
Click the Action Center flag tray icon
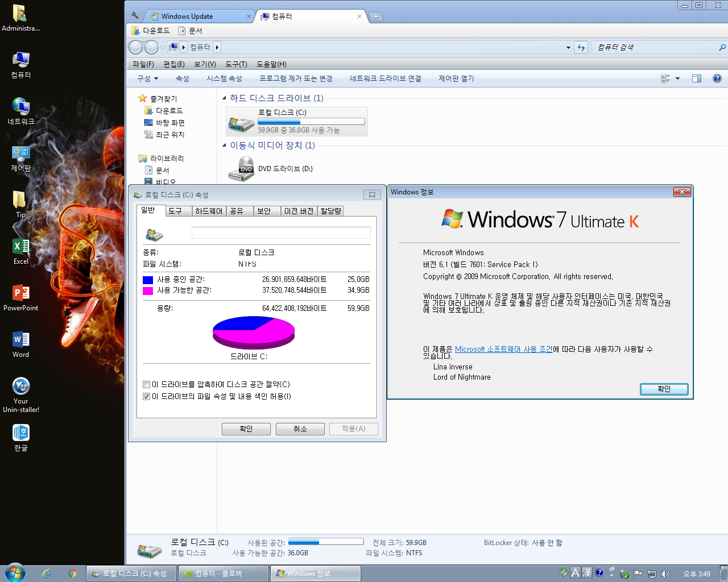coord(638,574)
